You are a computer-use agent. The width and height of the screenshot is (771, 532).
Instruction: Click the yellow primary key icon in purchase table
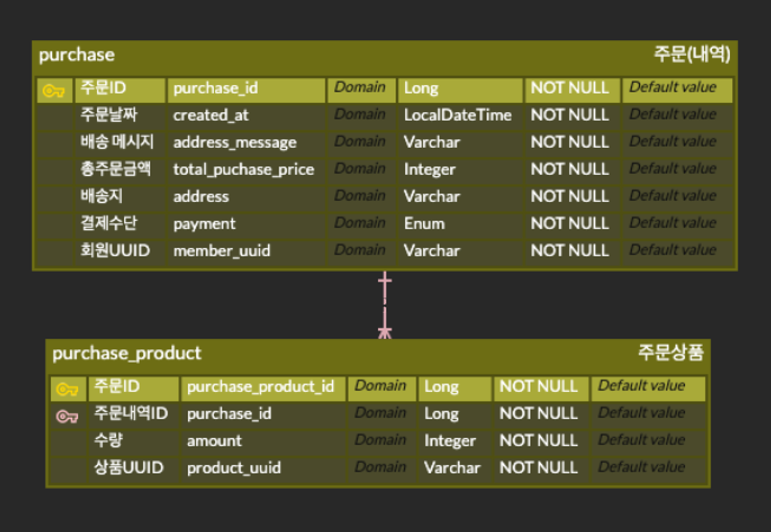pos(54,91)
